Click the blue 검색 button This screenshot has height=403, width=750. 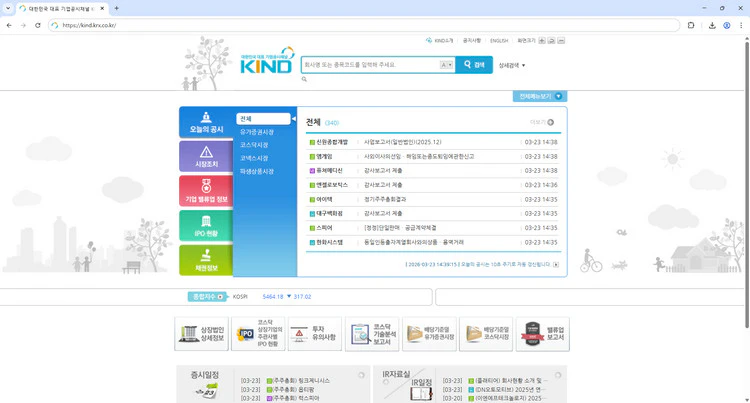(474, 65)
